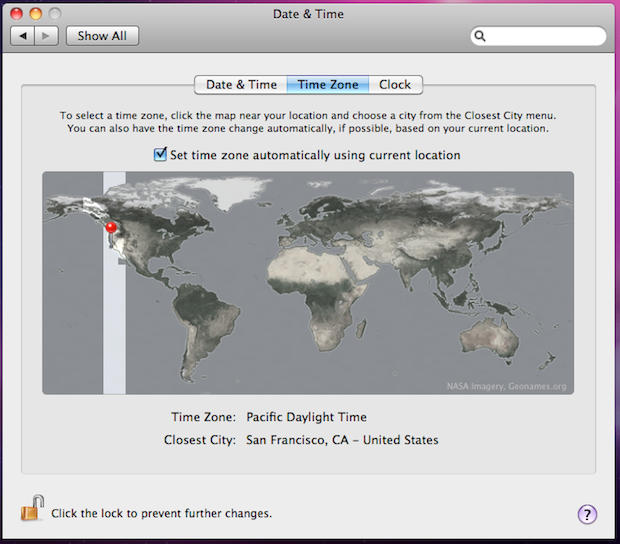
Task: Open help with the question mark button
Action: coord(587,514)
